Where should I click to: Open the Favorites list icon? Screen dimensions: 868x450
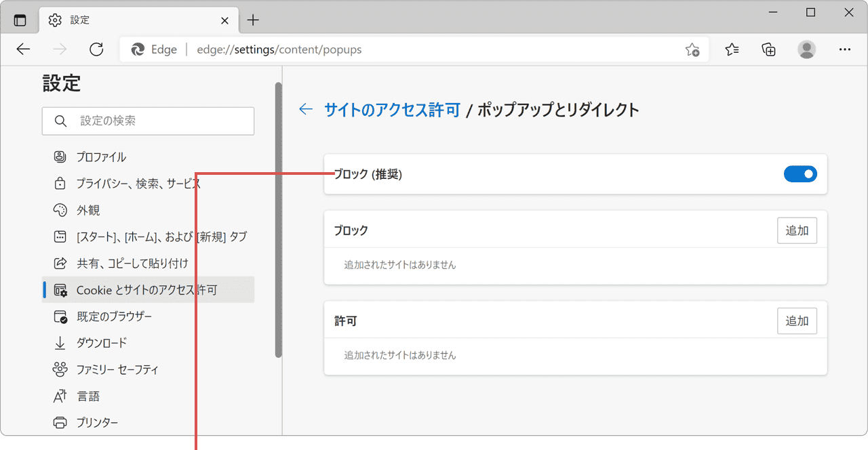coord(732,49)
